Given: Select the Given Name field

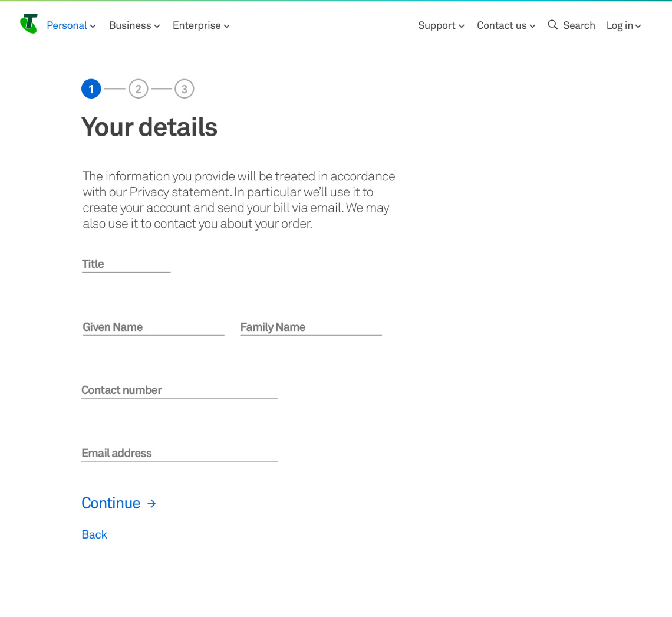Looking at the screenshot, I should click(153, 327).
